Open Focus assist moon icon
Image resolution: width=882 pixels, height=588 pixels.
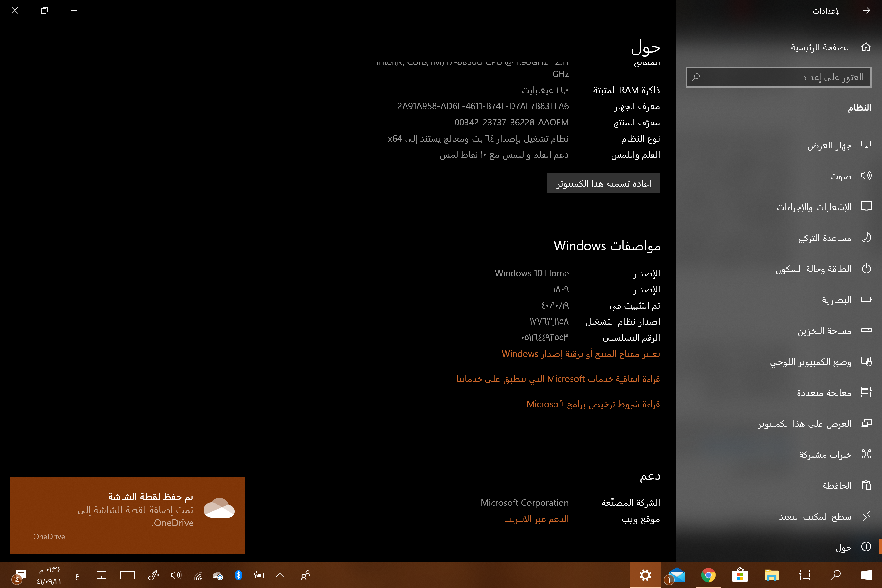(866, 238)
